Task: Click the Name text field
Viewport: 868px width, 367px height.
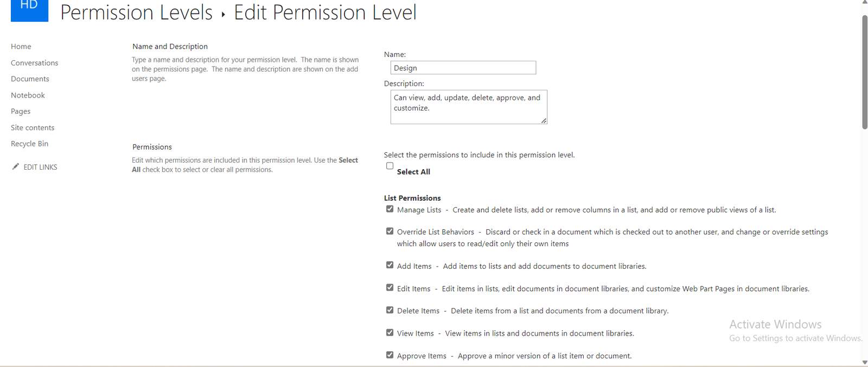Action: pos(463,68)
